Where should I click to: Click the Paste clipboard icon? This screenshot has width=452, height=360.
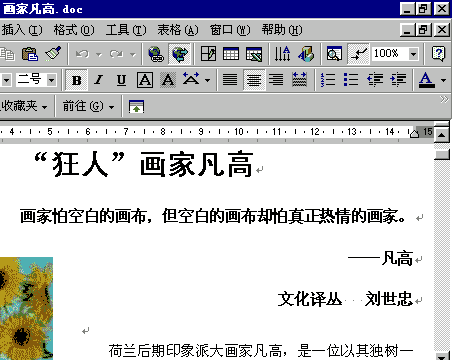point(30,54)
